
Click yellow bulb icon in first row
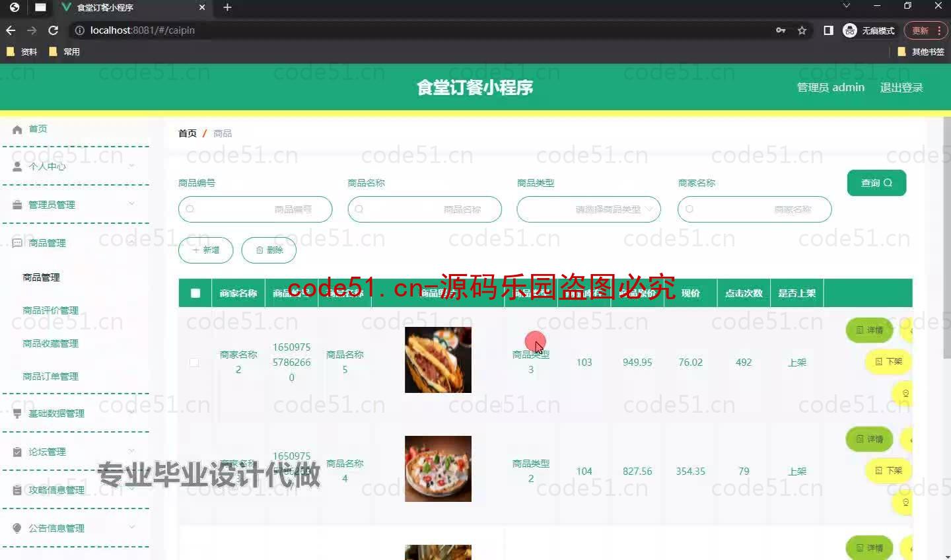tap(905, 394)
